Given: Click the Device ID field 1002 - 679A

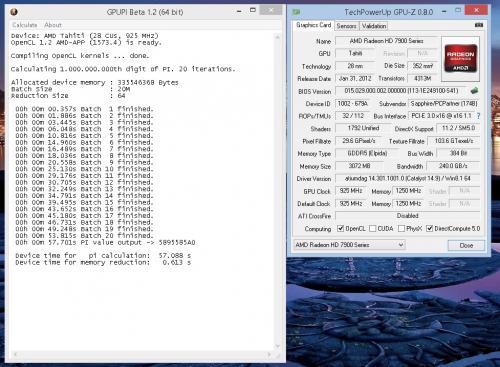Looking at the screenshot, I should pyautogui.click(x=352, y=104).
